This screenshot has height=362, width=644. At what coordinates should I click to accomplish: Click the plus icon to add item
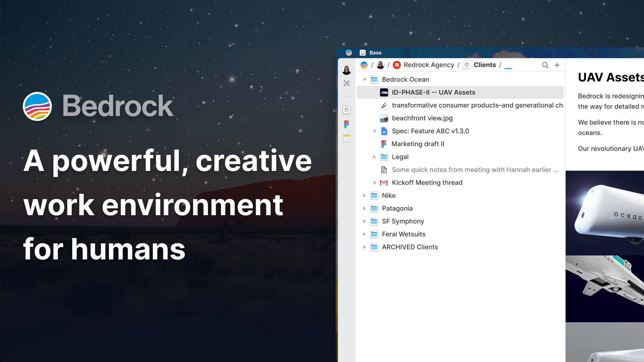click(557, 65)
